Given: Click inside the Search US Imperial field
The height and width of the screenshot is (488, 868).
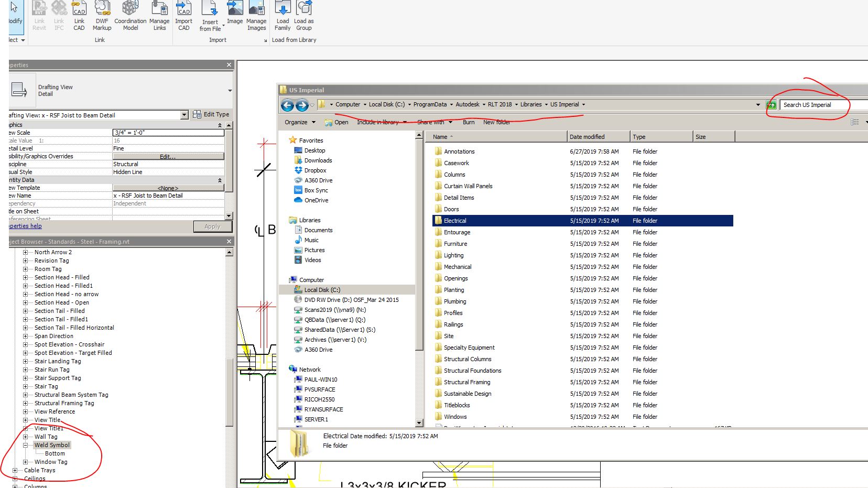Looking at the screenshot, I should tap(812, 104).
